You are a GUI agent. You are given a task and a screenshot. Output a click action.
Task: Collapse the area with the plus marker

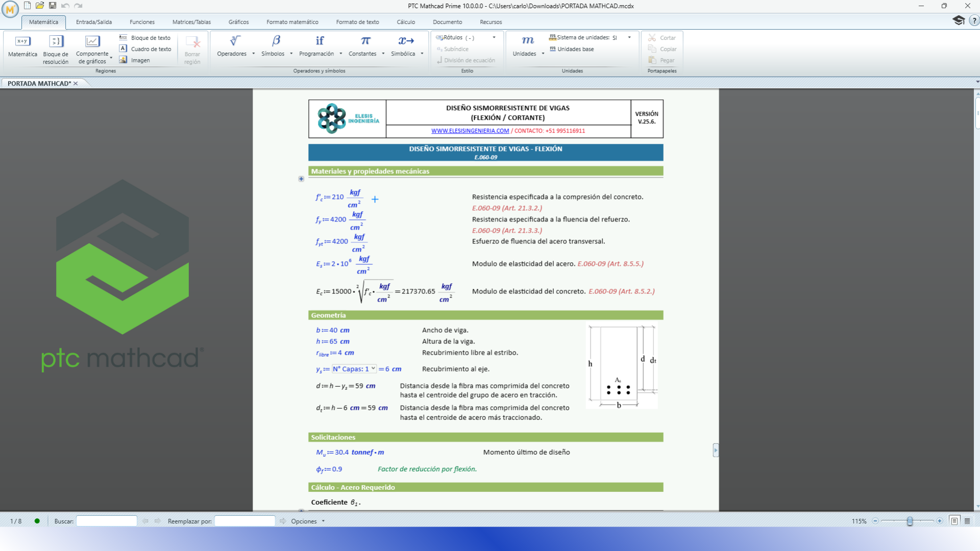tap(301, 179)
